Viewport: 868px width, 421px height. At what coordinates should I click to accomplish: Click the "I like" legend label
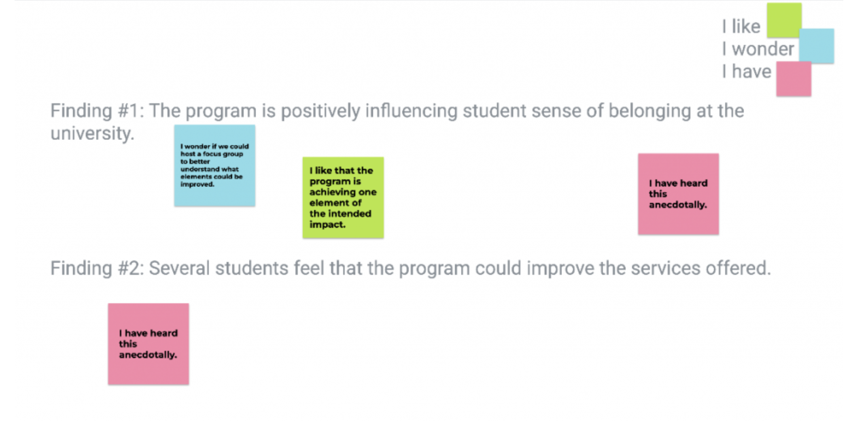tap(741, 27)
